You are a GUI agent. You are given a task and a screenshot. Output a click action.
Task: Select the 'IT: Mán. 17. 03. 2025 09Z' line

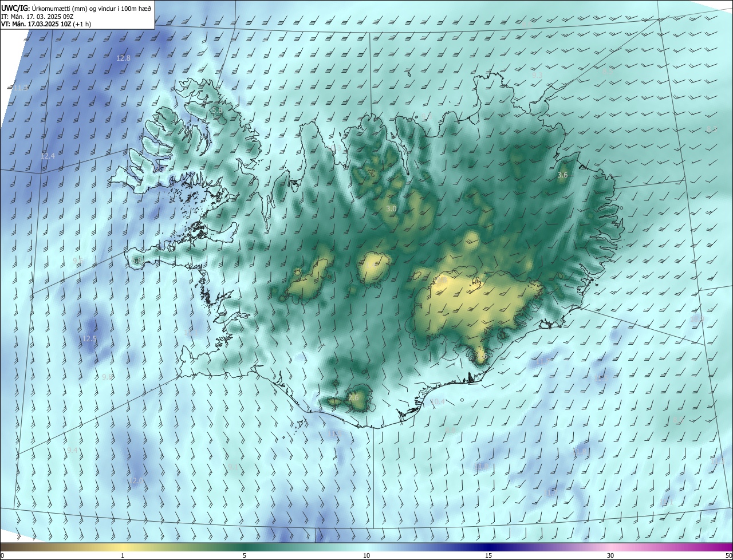(38, 17)
